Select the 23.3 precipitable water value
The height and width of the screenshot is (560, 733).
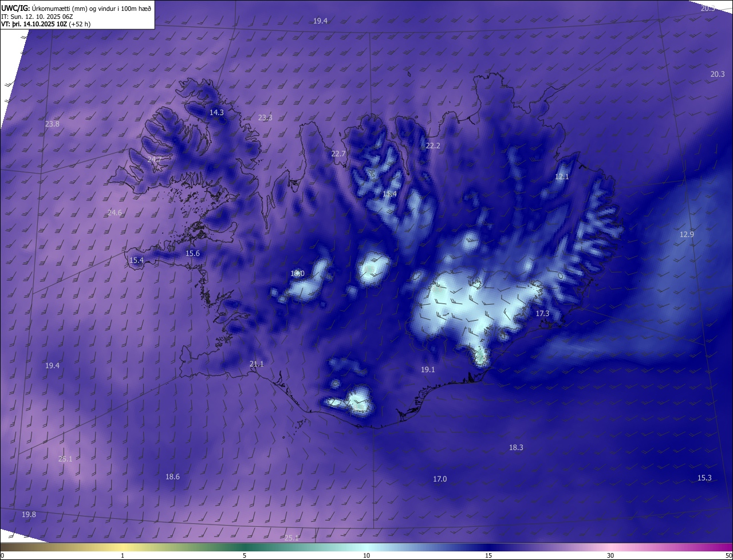tap(265, 118)
